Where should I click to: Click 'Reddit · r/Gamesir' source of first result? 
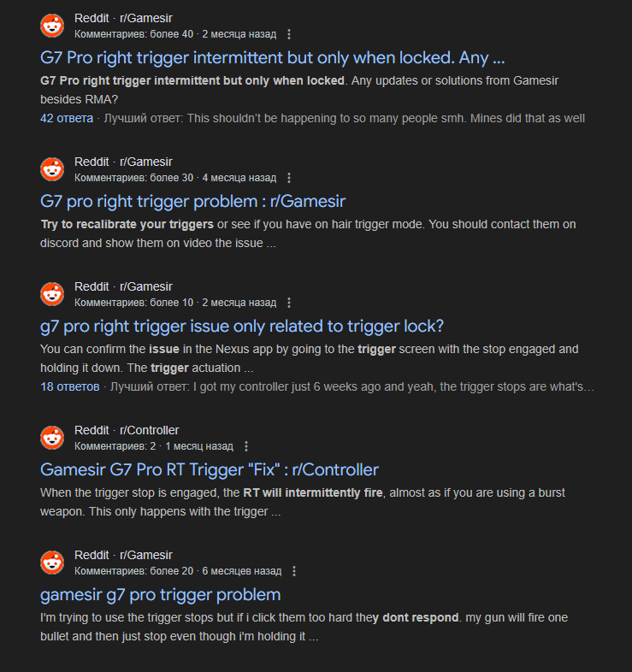click(x=123, y=19)
